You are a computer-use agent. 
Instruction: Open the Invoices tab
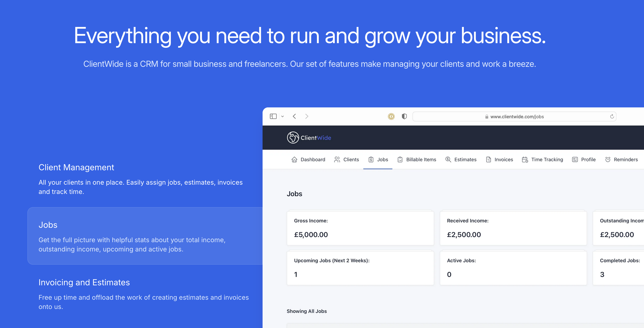[499, 160]
